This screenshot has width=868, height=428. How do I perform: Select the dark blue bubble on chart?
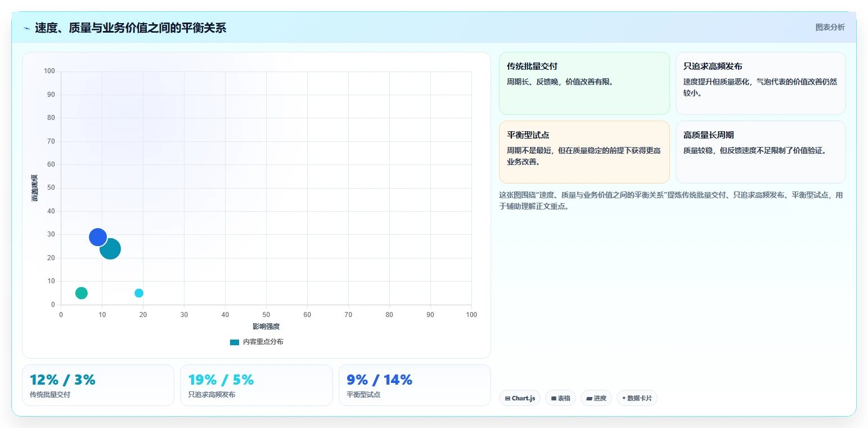coord(98,237)
